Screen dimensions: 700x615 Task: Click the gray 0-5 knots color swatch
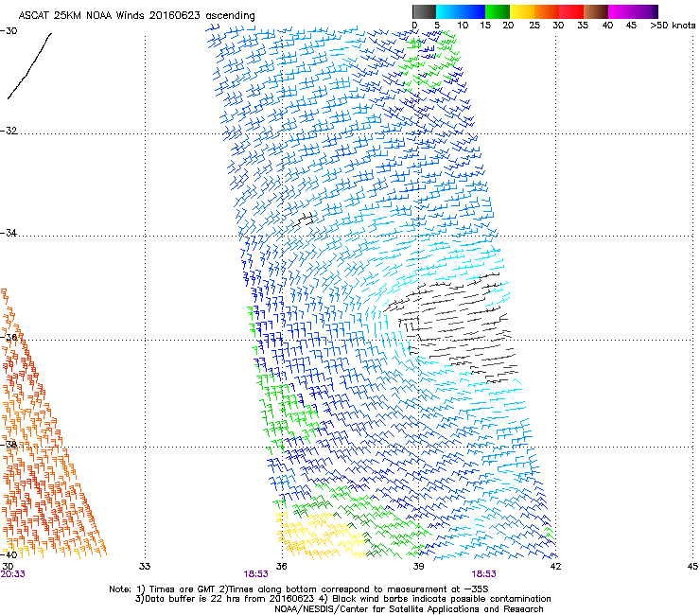(x=424, y=11)
